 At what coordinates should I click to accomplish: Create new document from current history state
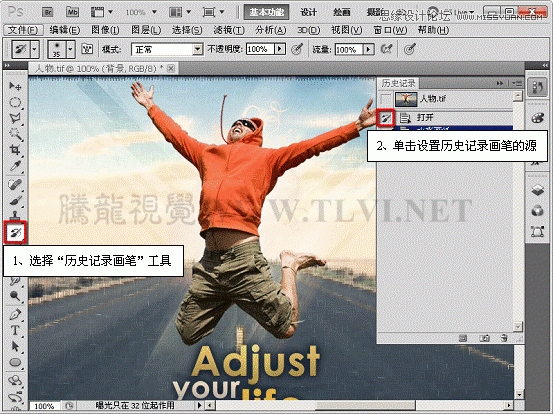(x=463, y=338)
